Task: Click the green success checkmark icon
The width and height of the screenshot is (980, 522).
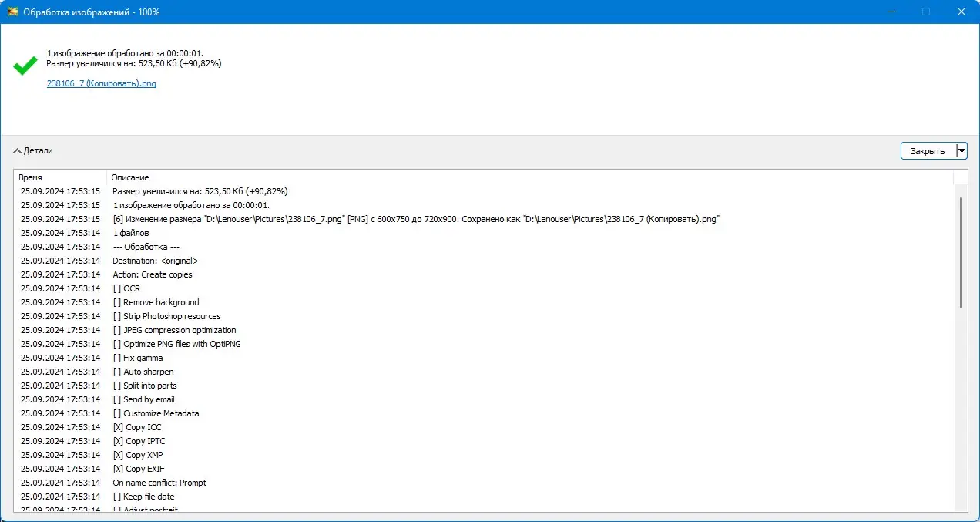Action: [x=25, y=66]
